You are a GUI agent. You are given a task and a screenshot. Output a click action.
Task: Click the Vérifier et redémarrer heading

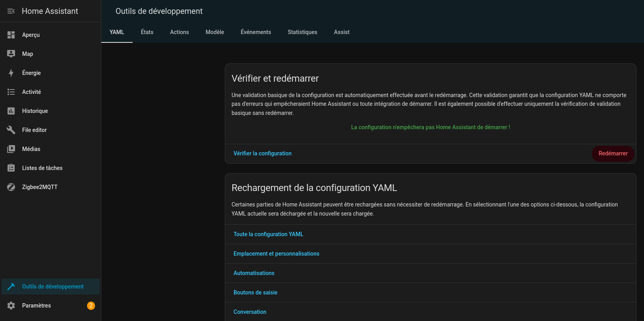275,78
